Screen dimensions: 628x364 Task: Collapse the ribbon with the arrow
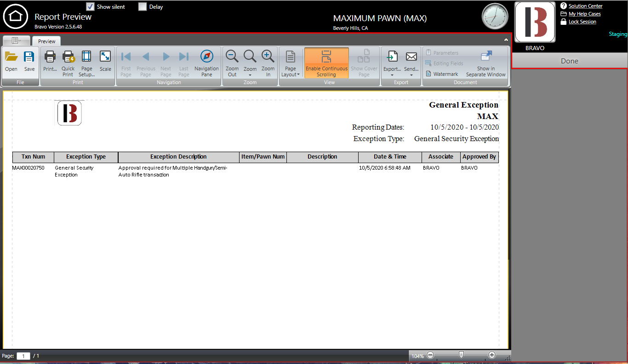click(506, 40)
